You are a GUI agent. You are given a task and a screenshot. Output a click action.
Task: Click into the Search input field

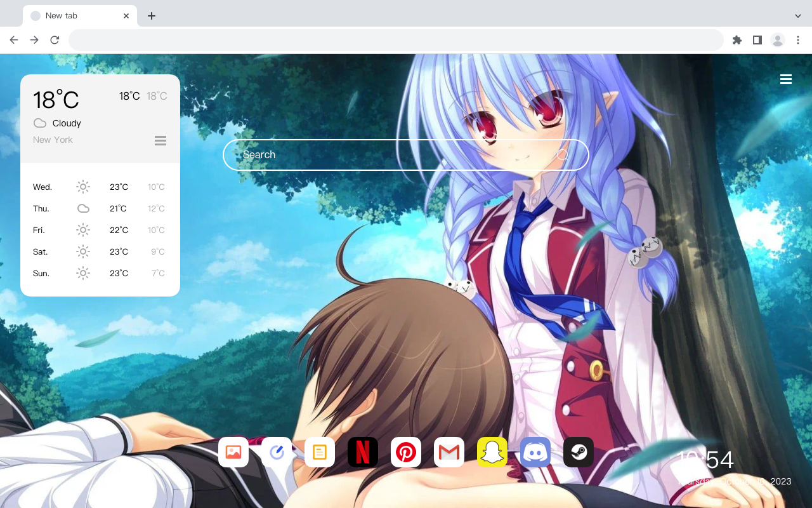(x=406, y=155)
